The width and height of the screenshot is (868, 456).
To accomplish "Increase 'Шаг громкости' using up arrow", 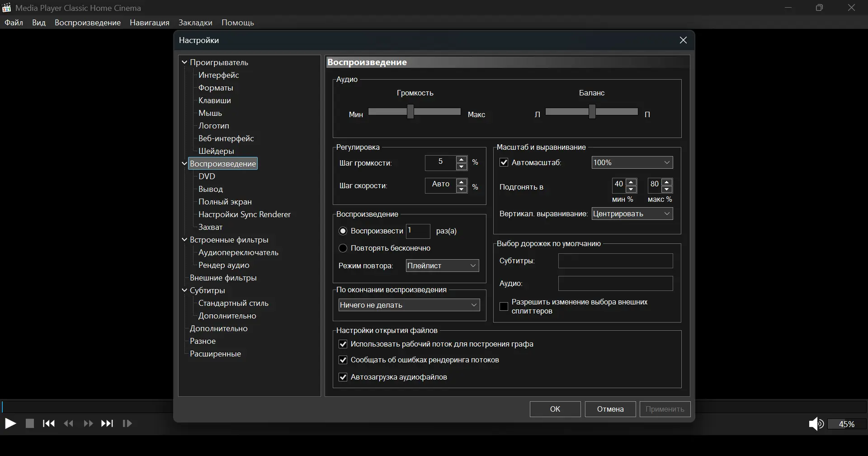I will (462, 159).
